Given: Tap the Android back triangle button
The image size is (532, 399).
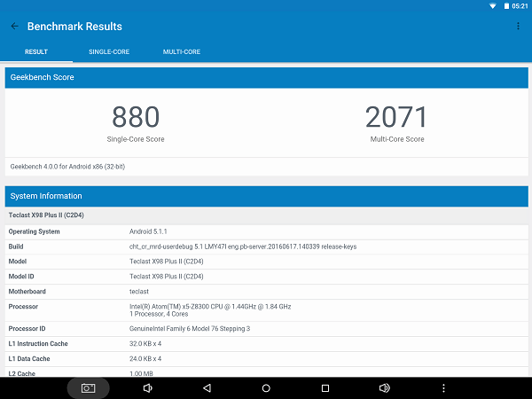Looking at the screenshot, I should pyautogui.click(x=207, y=387).
